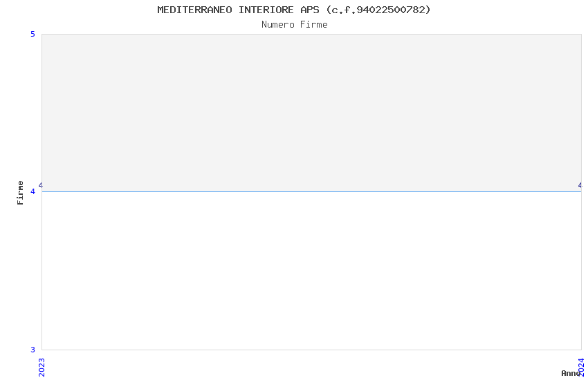Click the Anno x-axis title

(x=571, y=373)
